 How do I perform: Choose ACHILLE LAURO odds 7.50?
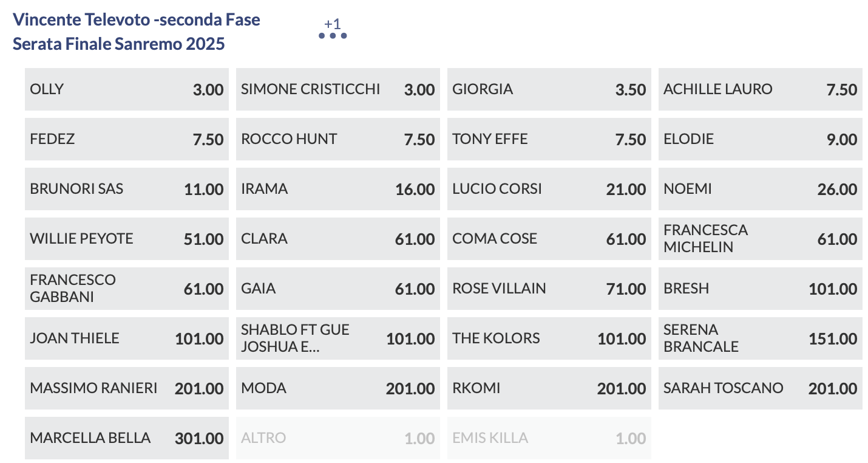[x=760, y=89]
